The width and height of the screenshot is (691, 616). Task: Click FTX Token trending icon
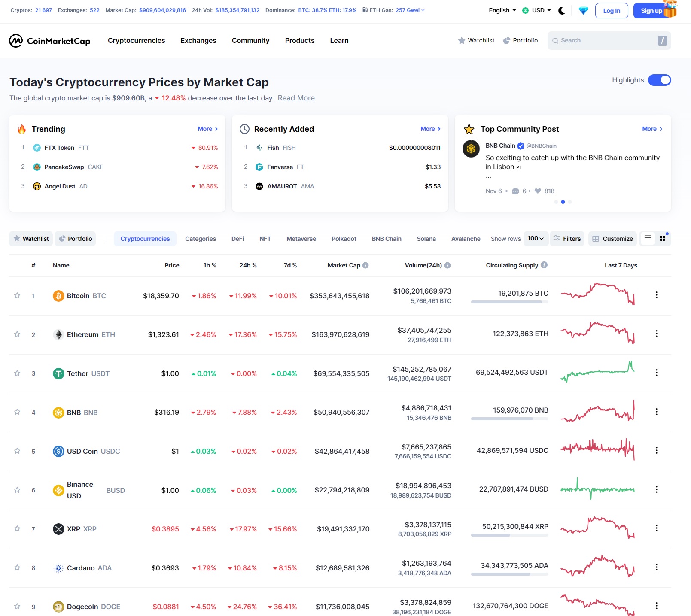click(37, 148)
